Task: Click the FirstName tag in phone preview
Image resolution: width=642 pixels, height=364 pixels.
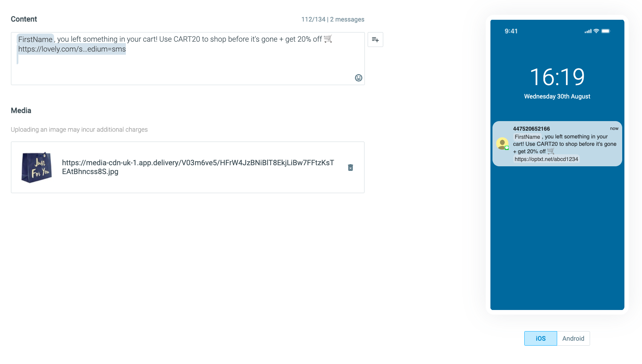Action: click(527, 137)
